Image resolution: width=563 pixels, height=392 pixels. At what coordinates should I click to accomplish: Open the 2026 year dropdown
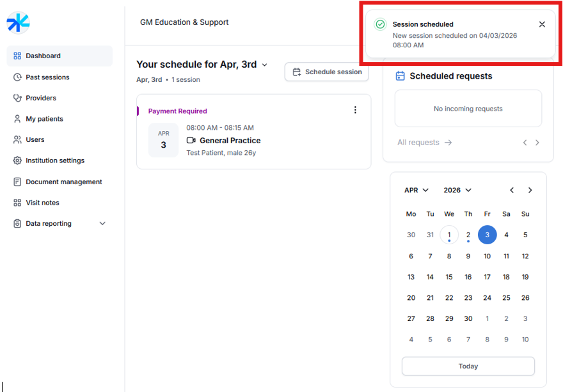click(457, 190)
